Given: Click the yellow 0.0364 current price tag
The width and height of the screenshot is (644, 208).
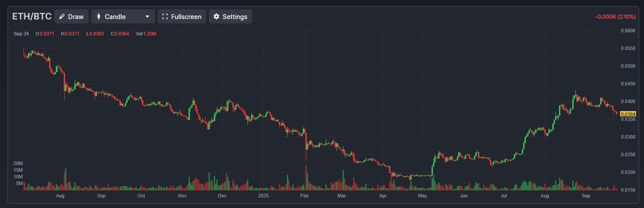Looking at the screenshot, I should pos(628,114).
